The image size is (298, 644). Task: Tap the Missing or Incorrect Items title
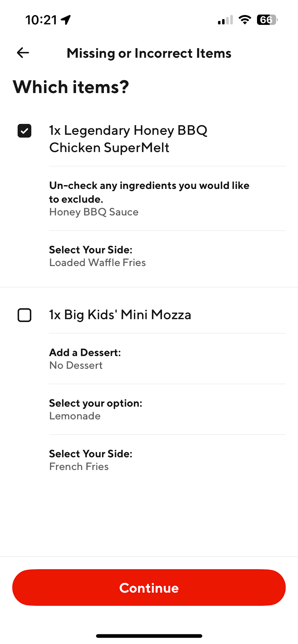click(x=149, y=53)
